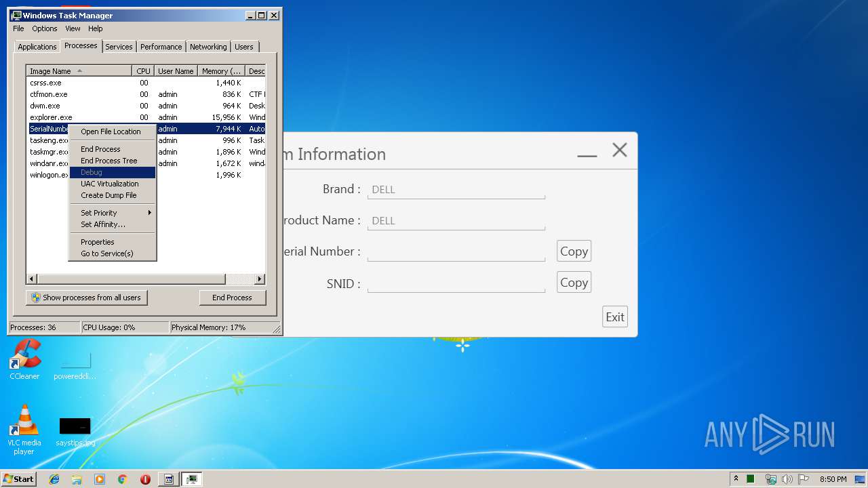This screenshot has height=488, width=868.
Task: Choose UAC Virtualization in context menu
Action: pyautogui.click(x=113, y=184)
